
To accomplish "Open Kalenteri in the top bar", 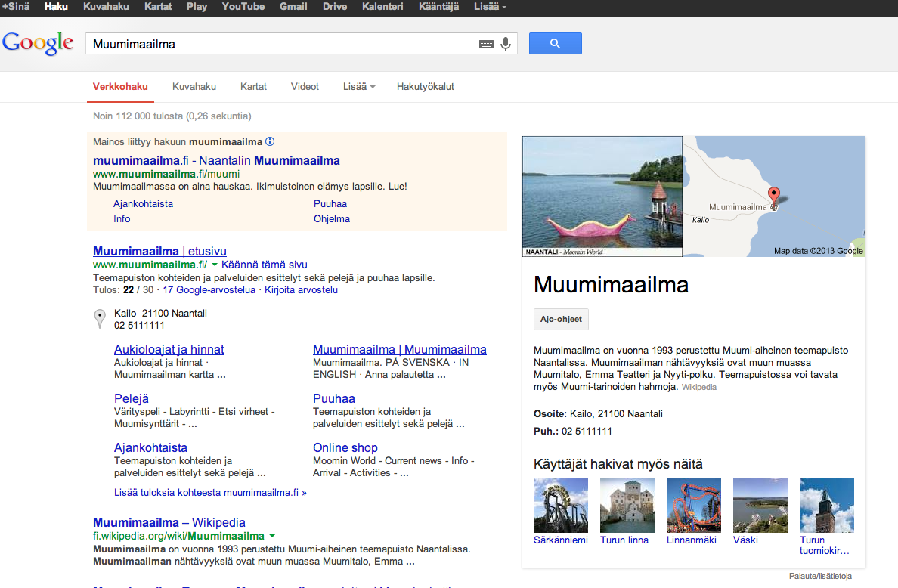I will (x=382, y=7).
